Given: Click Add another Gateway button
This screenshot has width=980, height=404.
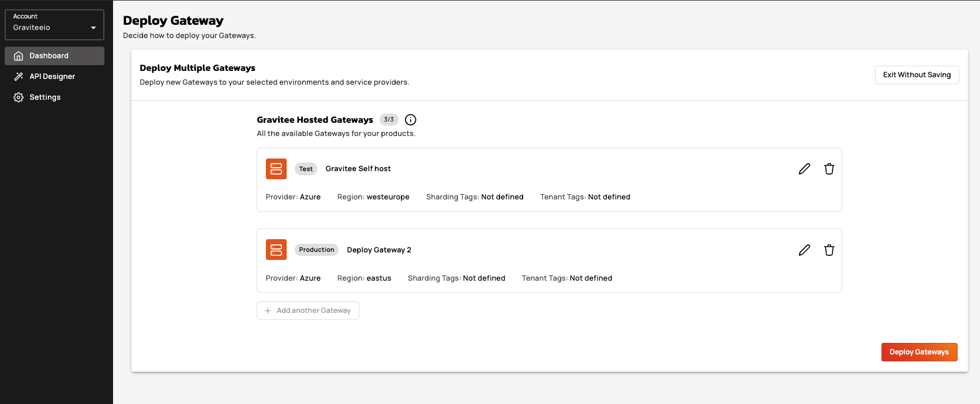Looking at the screenshot, I should point(308,311).
